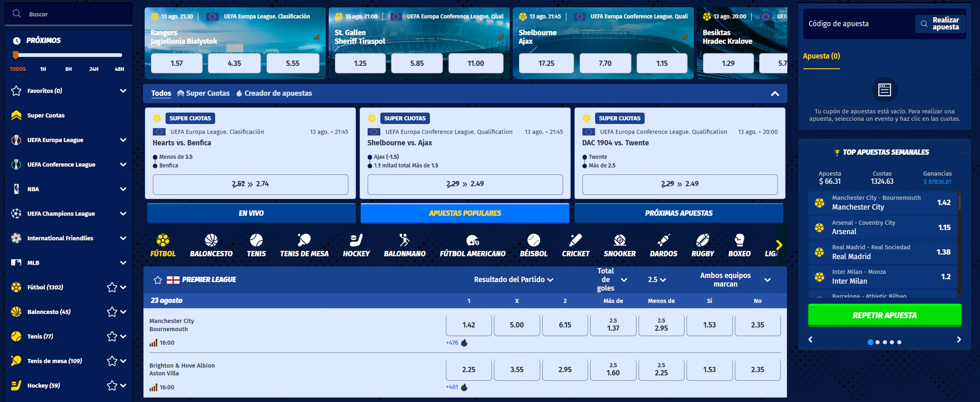This screenshot has width=980, height=402.
Task: Select the Rugby sport icon
Action: click(703, 240)
